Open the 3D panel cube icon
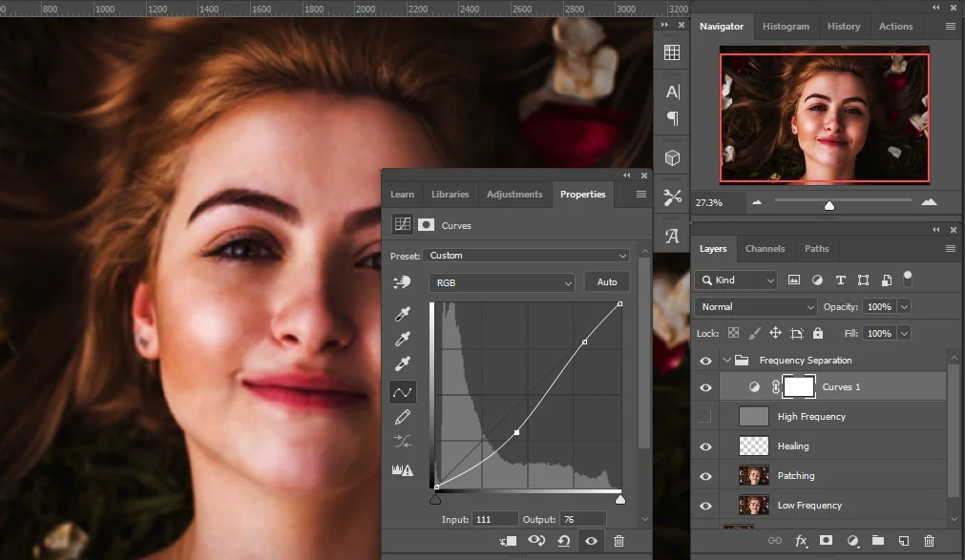The image size is (965, 560). [x=672, y=158]
